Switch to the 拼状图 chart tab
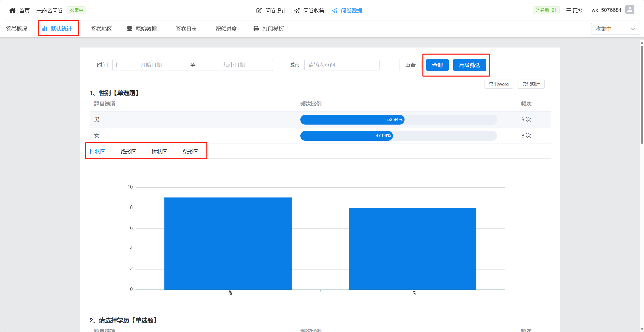The width and height of the screenshot is (644, 332). [159, 152]
